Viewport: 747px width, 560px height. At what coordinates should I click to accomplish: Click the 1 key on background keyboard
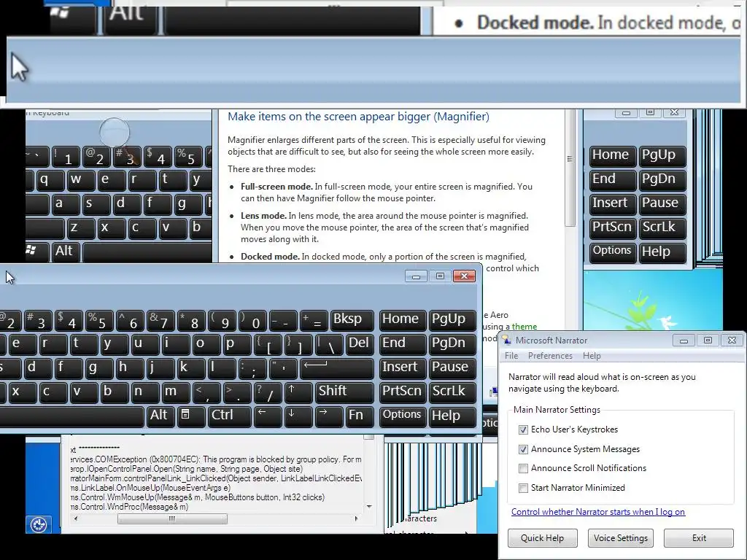click(65, 157)
